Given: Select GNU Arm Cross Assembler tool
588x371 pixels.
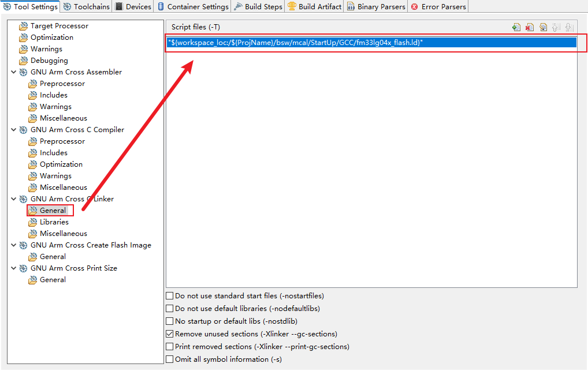Looking at the screenshot, I should click(76, 72).
